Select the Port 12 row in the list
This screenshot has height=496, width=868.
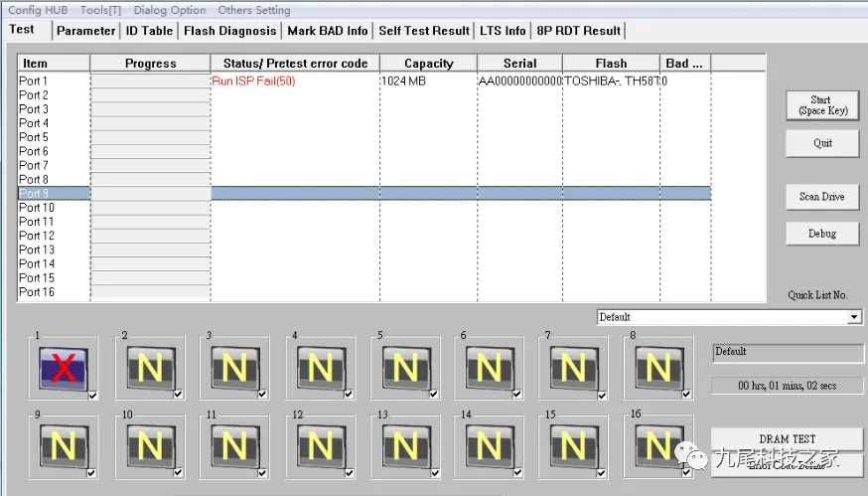(37, 236)
